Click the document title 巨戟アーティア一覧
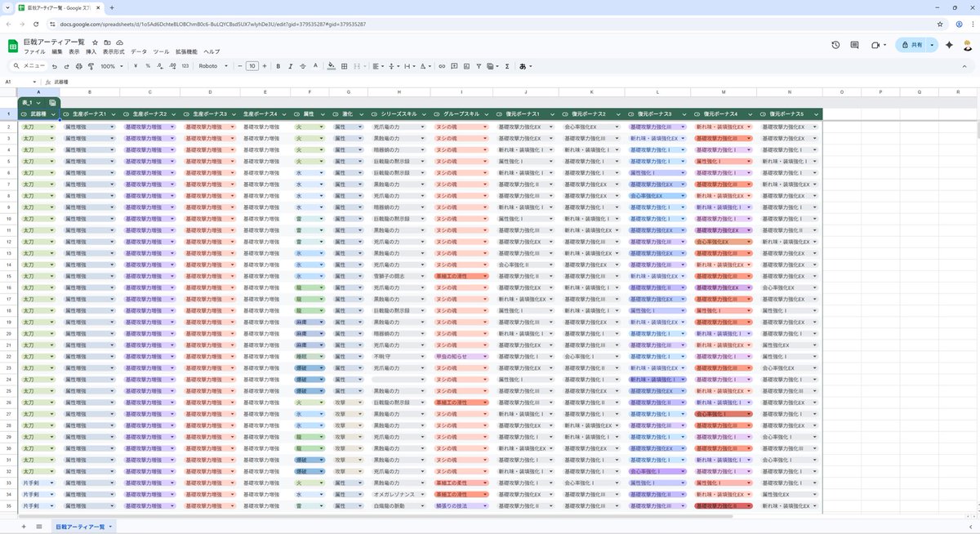 pyautogui.click(x=55, y=42)
